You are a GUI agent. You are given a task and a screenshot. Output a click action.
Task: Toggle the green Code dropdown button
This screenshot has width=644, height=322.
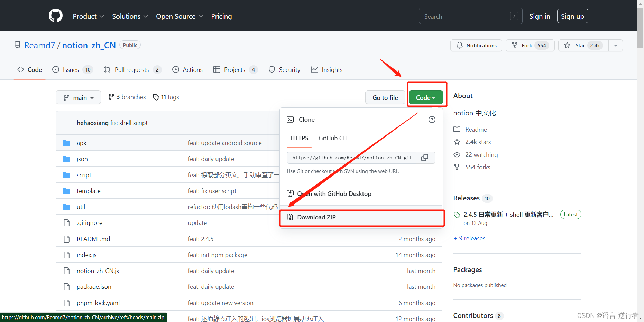click(426, 97)
